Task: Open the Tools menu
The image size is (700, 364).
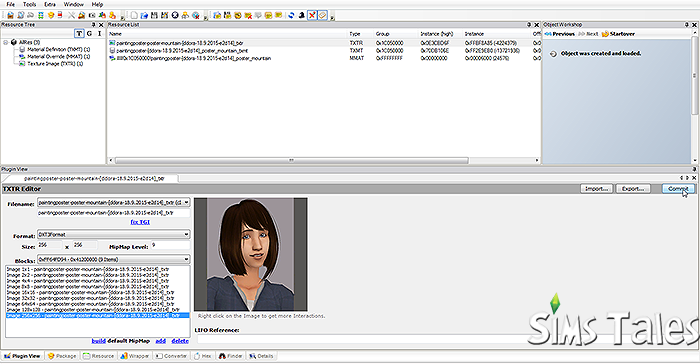Action: pos(29,4)
